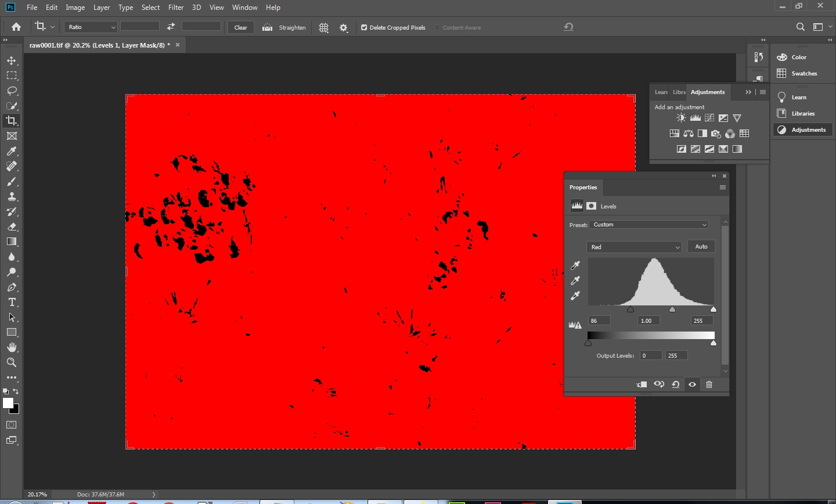Viewport: 836px width, 504px height.
Task: Click the Straighten tool icon
Action: (x=268, y=27)
